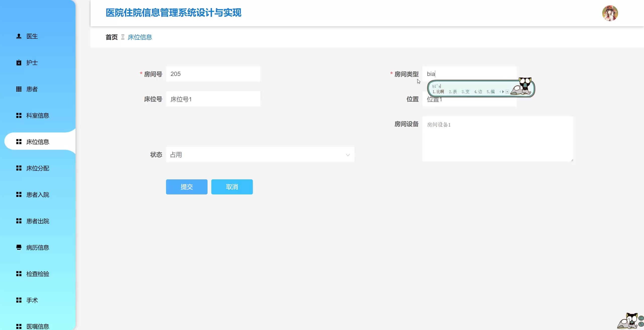Click the 科室信息 grid icon
This screenshot has height=330, width=644.
coord(19,115)
